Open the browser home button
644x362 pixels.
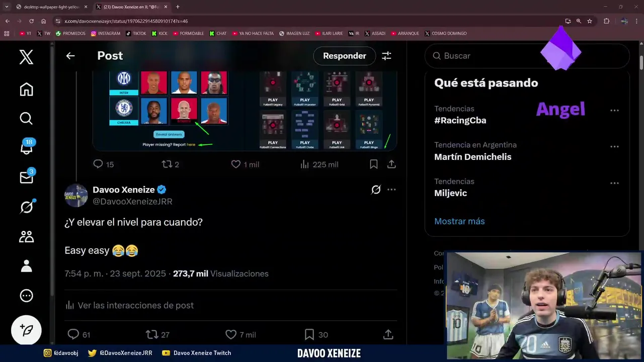(x=43, y=21)
